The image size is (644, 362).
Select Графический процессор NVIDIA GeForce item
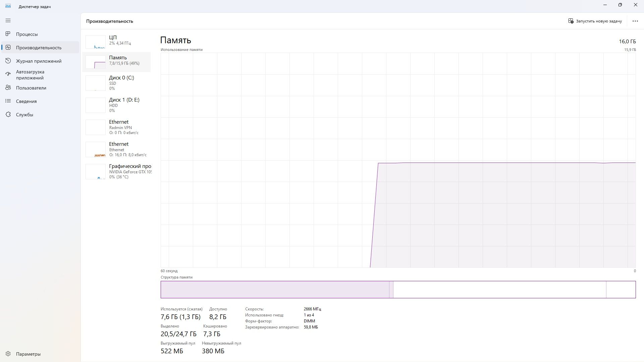pyautogui.click(x=117, y=171)
